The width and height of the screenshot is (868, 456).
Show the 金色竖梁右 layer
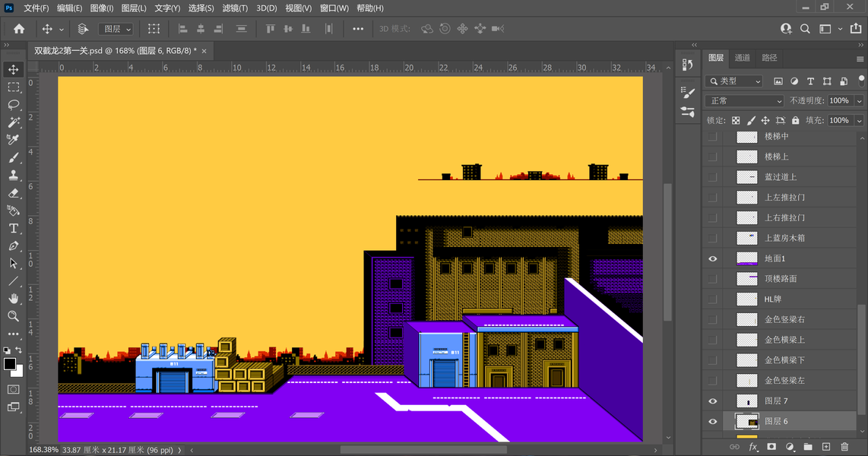pyautogui.click(x=712, y=319)
